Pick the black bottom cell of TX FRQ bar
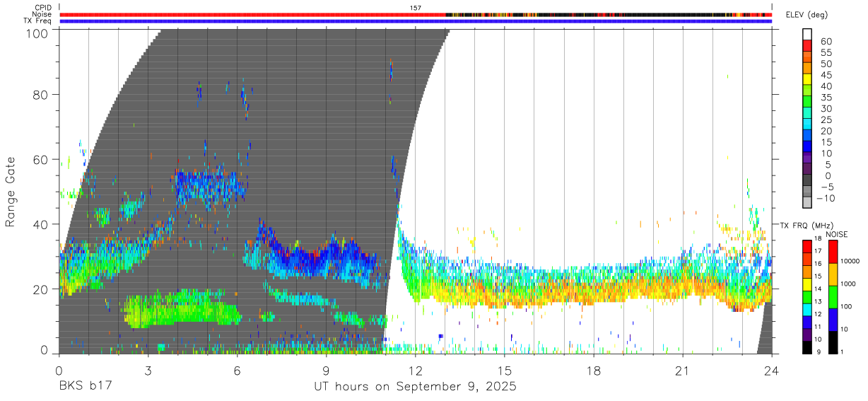The height and width of the screenshot is (401, 868). 807,347
